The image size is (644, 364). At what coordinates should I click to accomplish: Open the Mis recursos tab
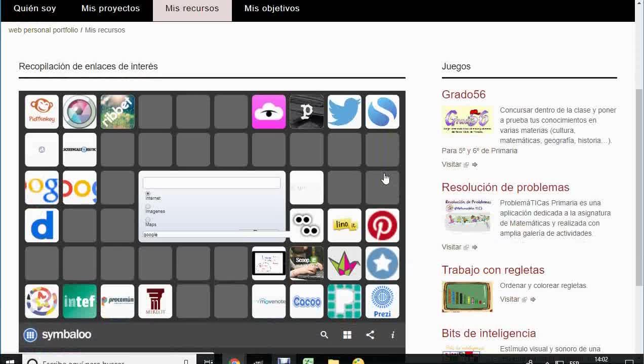192,9
